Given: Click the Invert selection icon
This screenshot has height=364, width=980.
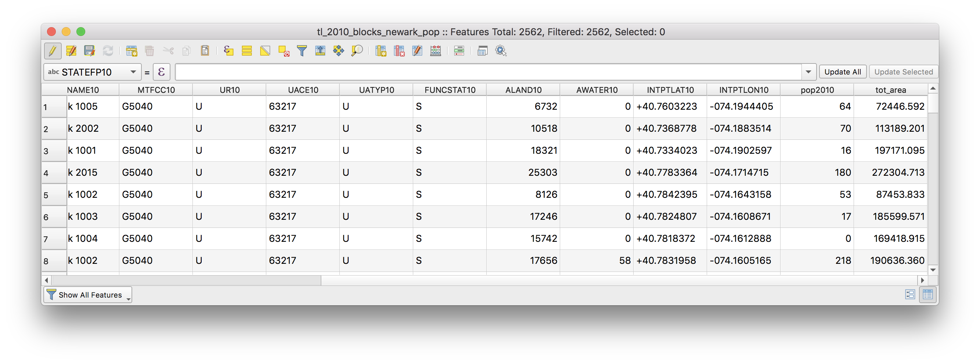Looking at the screenshot, I should click(x=265, y=51).
